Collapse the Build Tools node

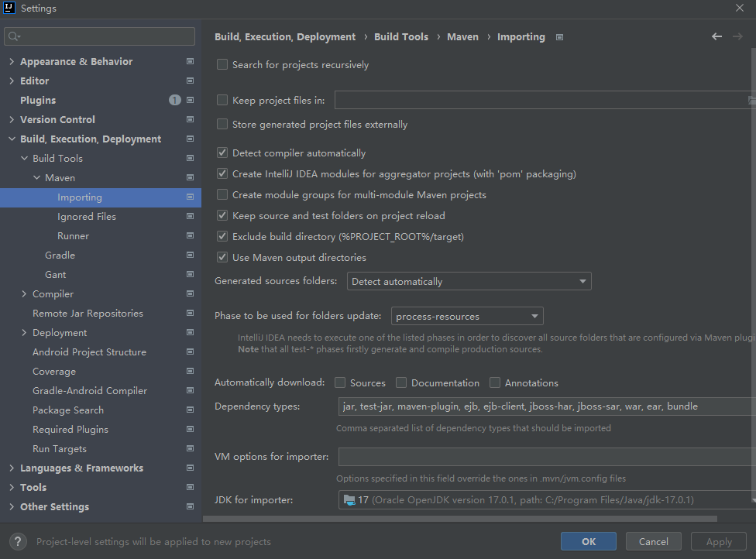click(24, 158)
